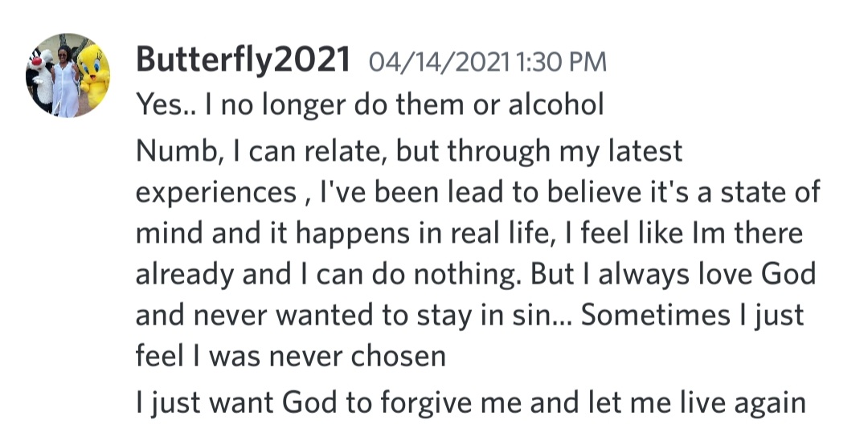The width and height of the screenshot is (868, 441).
Task: Click Butterfly2021's profile avatar
Action: tap(68, 76)
